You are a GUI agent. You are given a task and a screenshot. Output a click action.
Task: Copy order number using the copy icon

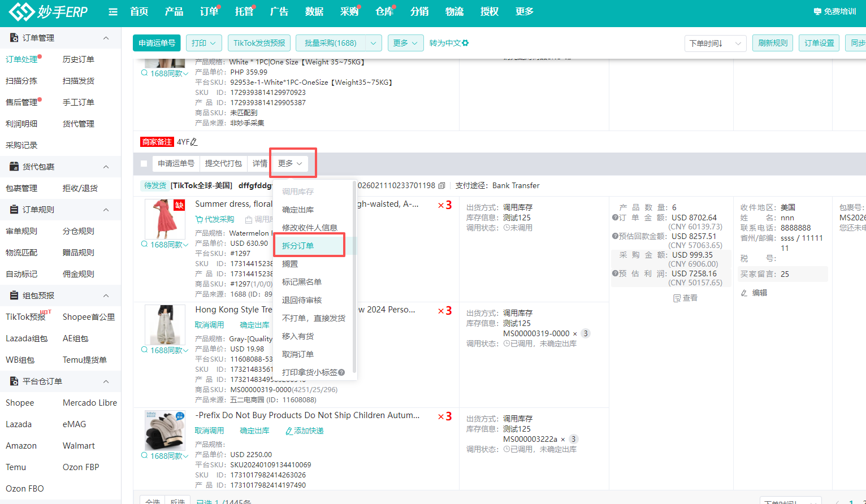coord(442,186)
